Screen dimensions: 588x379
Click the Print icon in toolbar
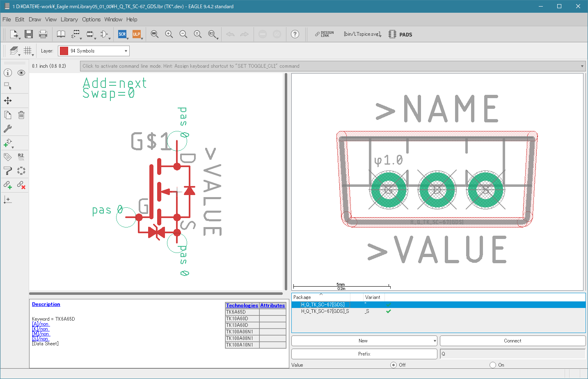(x=43, y=34)
